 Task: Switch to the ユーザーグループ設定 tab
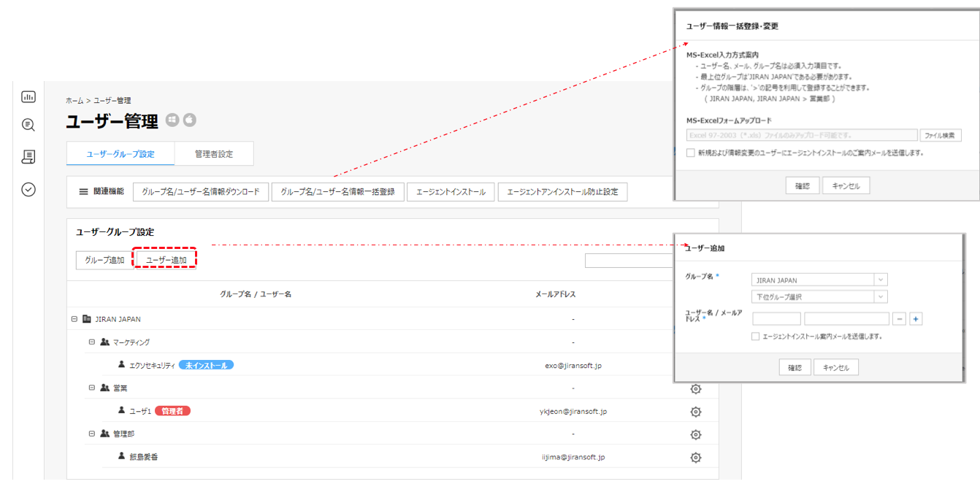pyautogui.click(x=120, y=154)
